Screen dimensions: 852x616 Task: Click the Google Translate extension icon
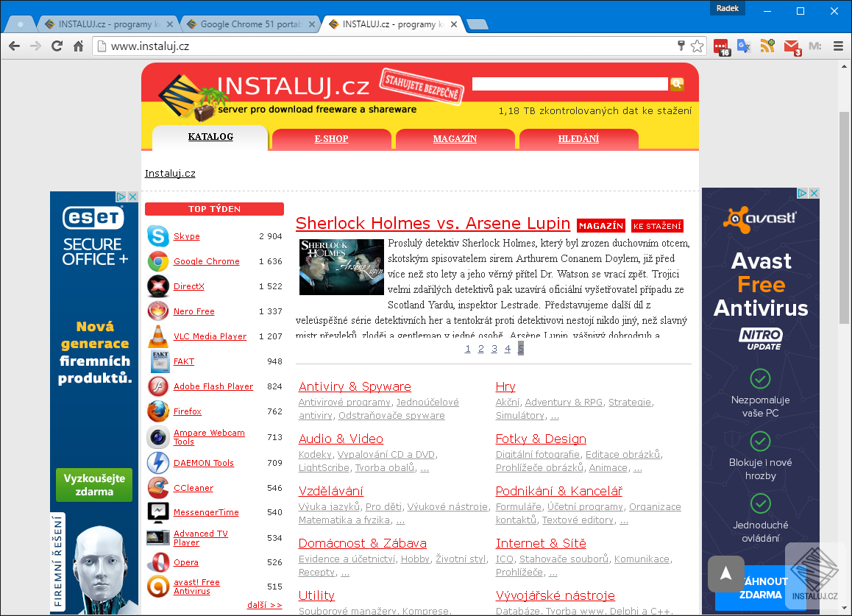point(743,46)
